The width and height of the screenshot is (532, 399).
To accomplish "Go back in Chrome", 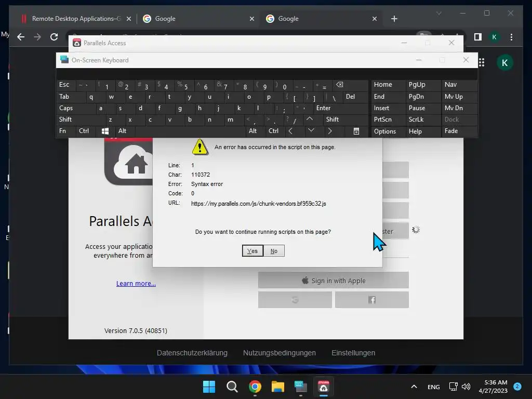I will [21, 37].
